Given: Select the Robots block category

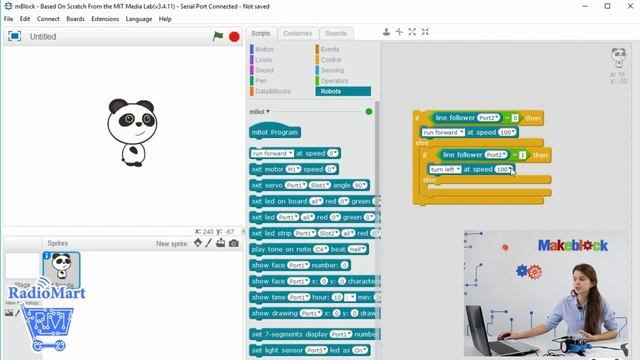Looking at the screenshot, I should [343, 91].
